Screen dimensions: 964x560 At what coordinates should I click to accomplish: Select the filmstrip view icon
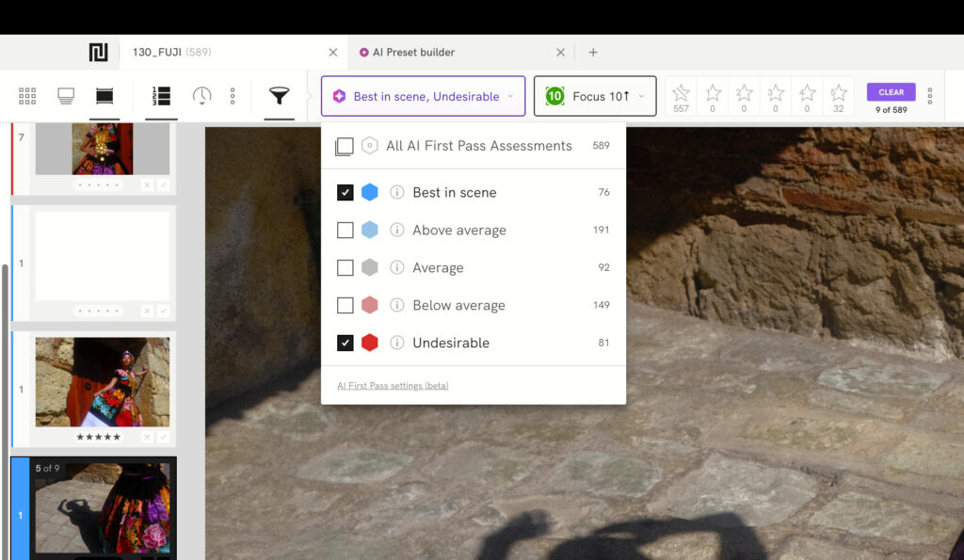tap(104, 96)
